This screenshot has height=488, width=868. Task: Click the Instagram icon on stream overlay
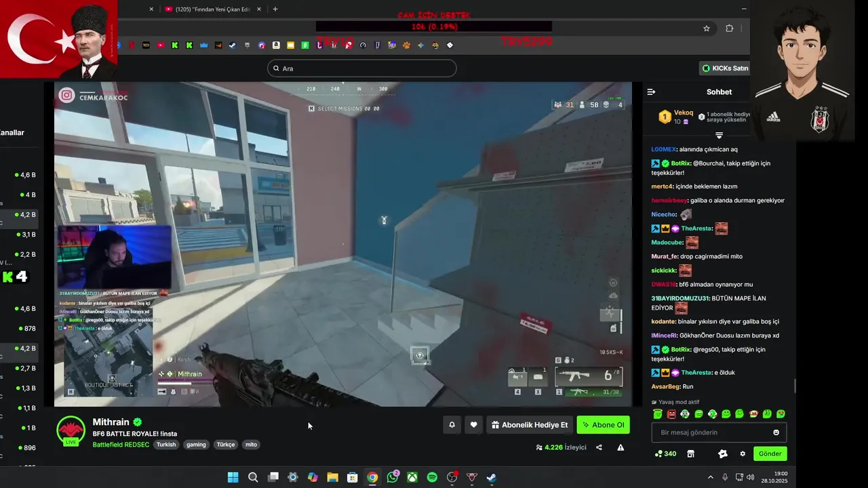[66, 96]
